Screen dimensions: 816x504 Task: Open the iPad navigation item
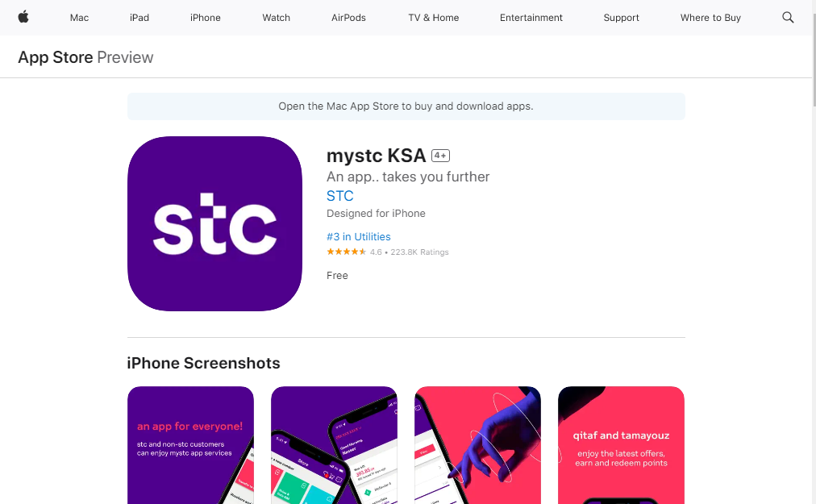tap(139, 18)
